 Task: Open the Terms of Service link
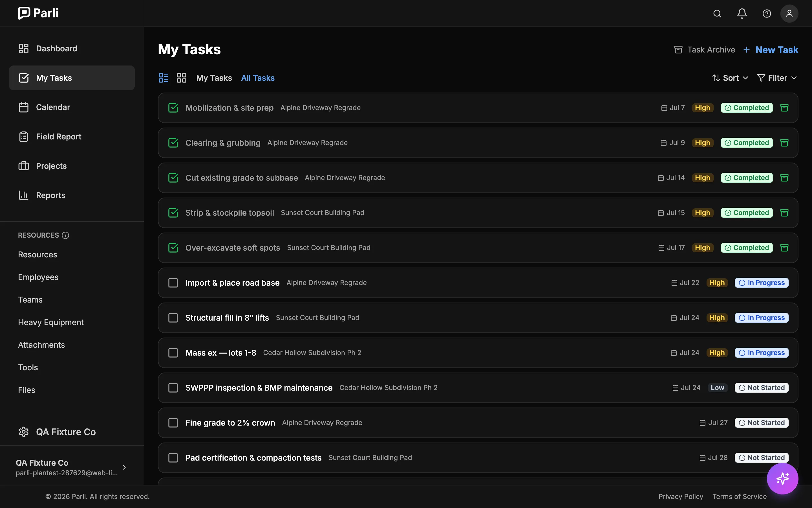click(740, 497)
